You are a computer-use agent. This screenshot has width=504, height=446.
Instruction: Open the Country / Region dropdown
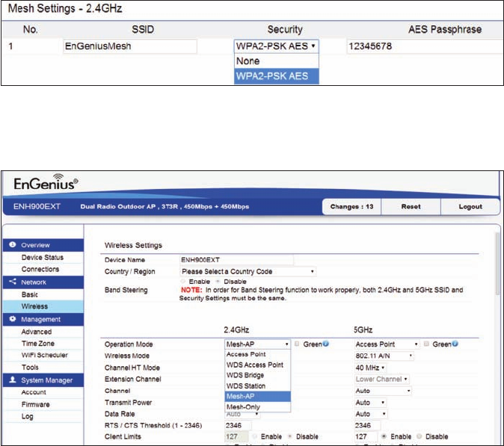[248, 271]
